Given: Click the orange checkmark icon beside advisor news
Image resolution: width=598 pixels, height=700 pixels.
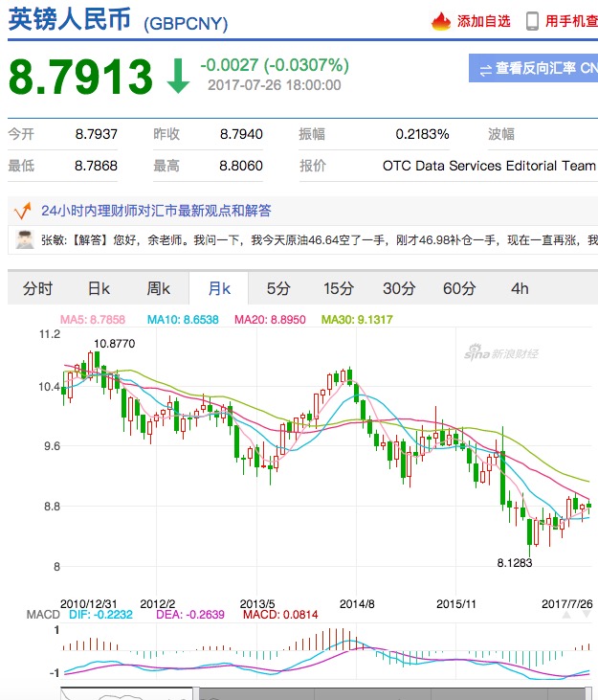Looking at the screenshot, I should 20,211.
